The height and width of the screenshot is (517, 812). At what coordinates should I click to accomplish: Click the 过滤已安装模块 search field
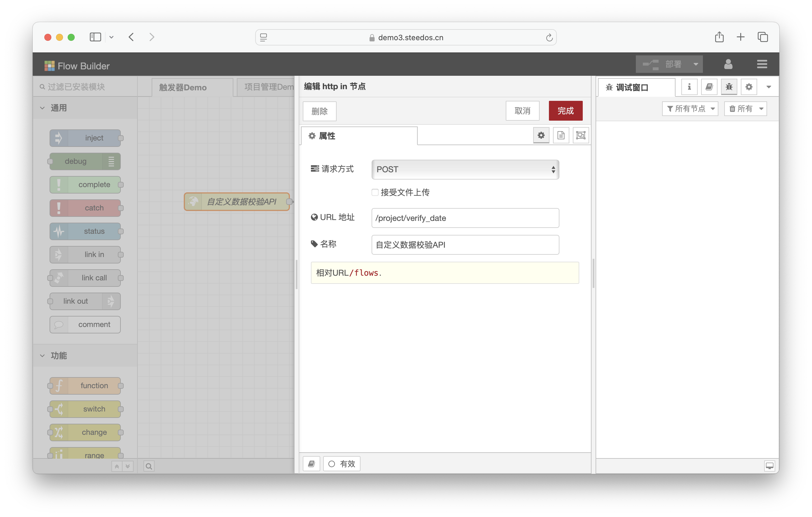(85, 87)
